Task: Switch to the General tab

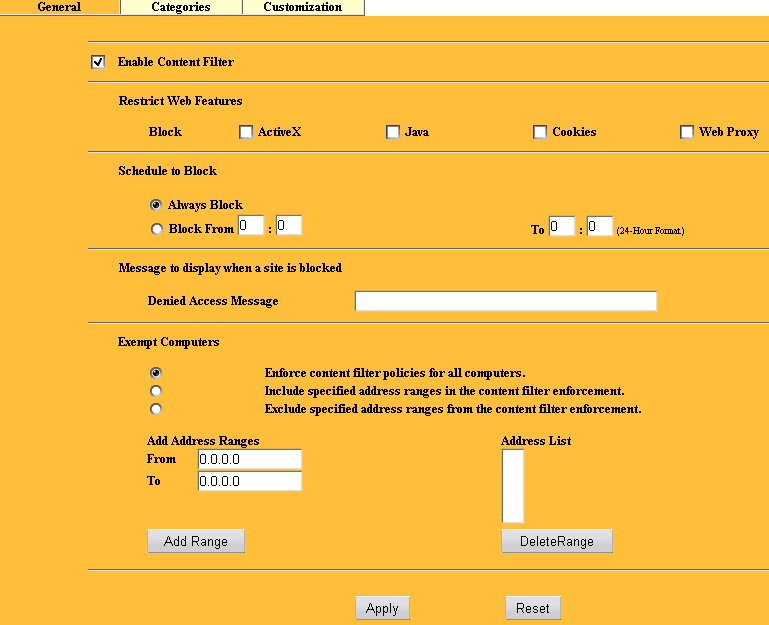Action: tap(59, 7)
